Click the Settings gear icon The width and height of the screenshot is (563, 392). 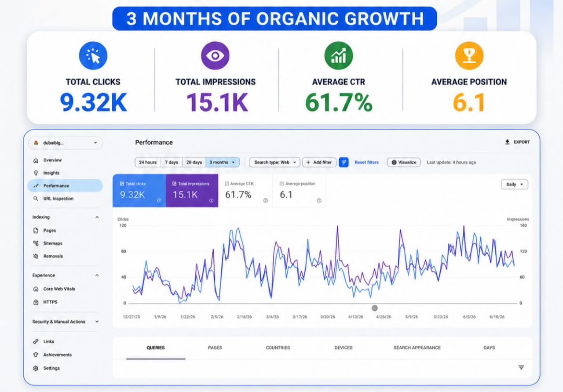click(36, 368)
